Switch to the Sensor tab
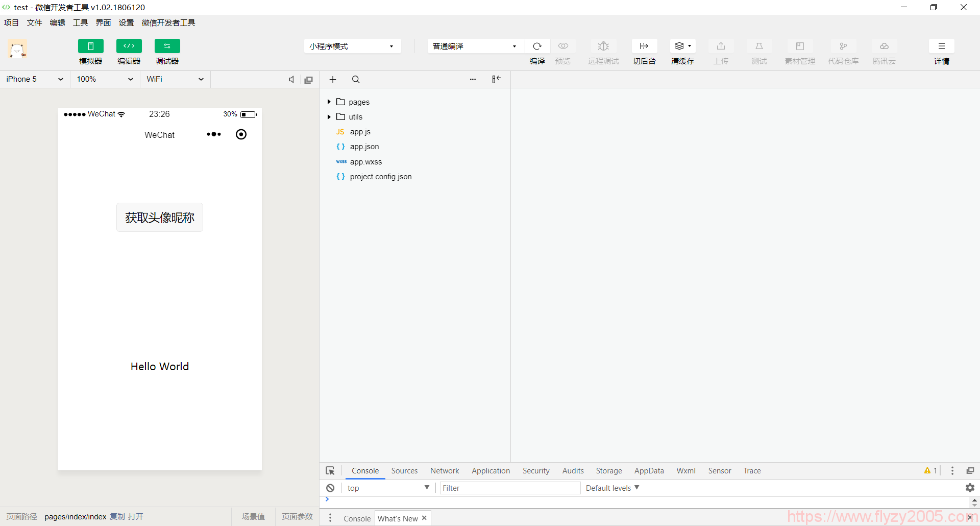980x526 pixels. tap(720, 471)
